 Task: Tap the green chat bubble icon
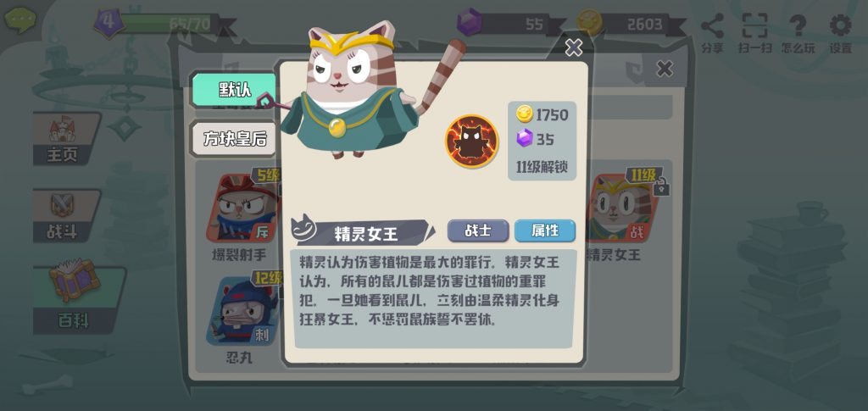(x=20, y=19)
